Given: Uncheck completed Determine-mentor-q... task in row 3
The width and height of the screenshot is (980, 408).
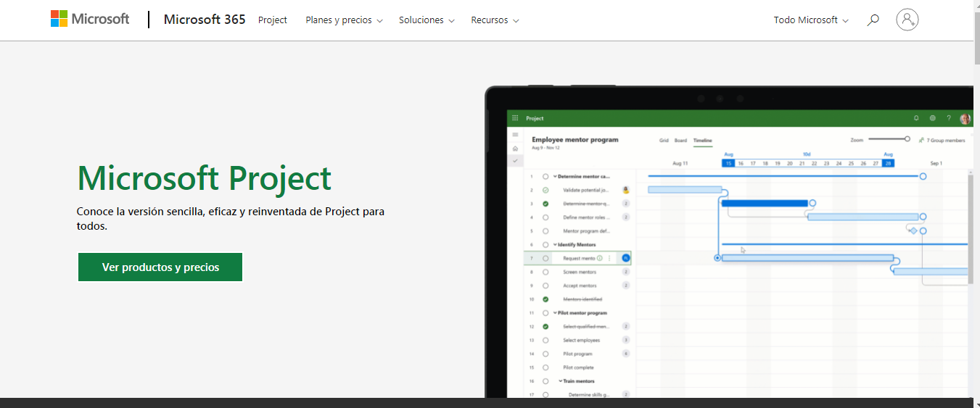Looking at the screenshot, I should [x=545, y=204].
